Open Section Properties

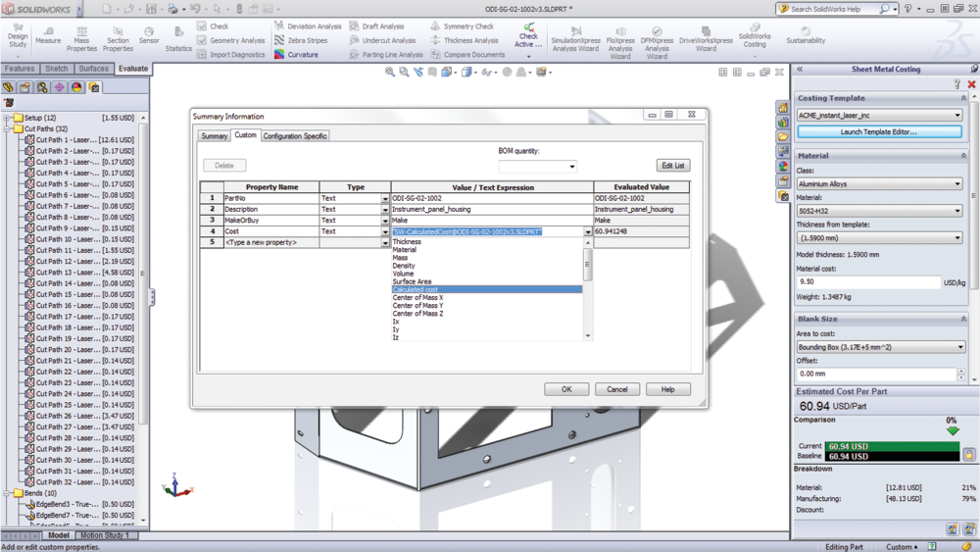tap(118, 39)
